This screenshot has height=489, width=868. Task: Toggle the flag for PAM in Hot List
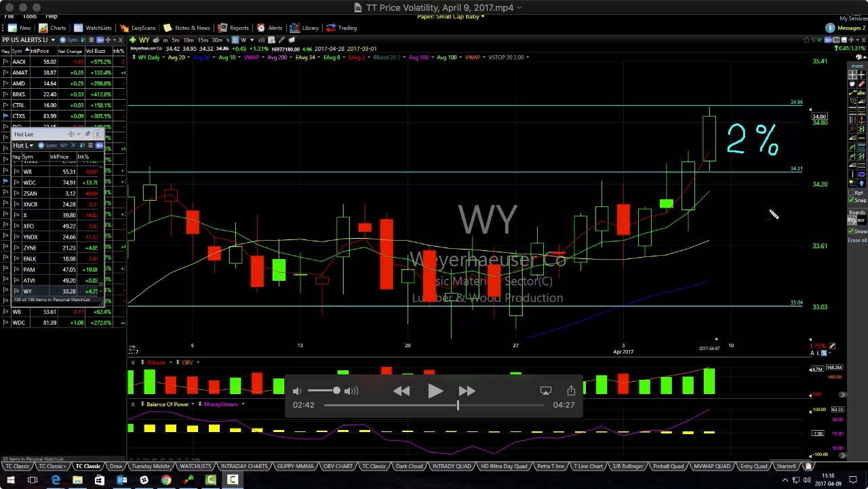point(16,269)
